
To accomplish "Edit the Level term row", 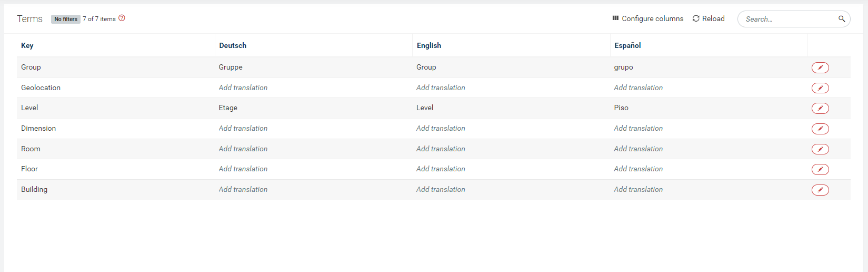I will 820,108.
